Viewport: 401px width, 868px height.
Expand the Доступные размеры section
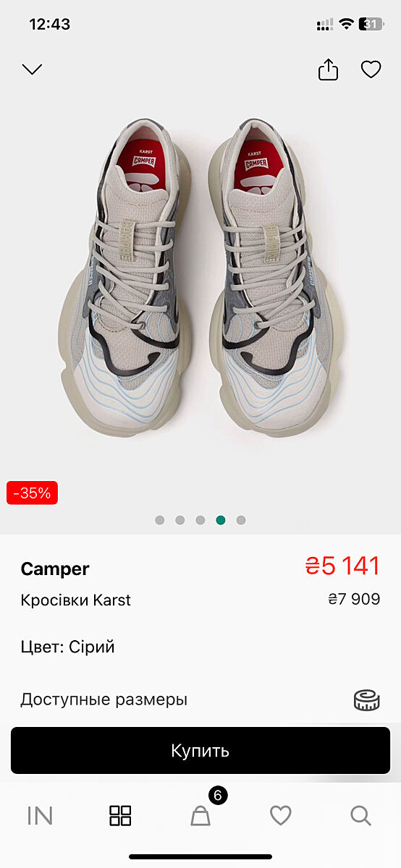(200, 699)
